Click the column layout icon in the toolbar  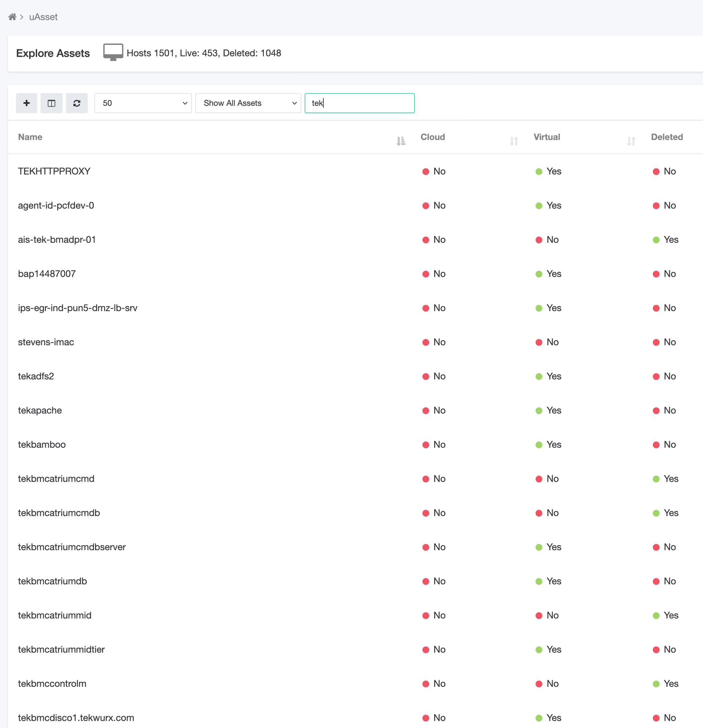coord(51,103)
